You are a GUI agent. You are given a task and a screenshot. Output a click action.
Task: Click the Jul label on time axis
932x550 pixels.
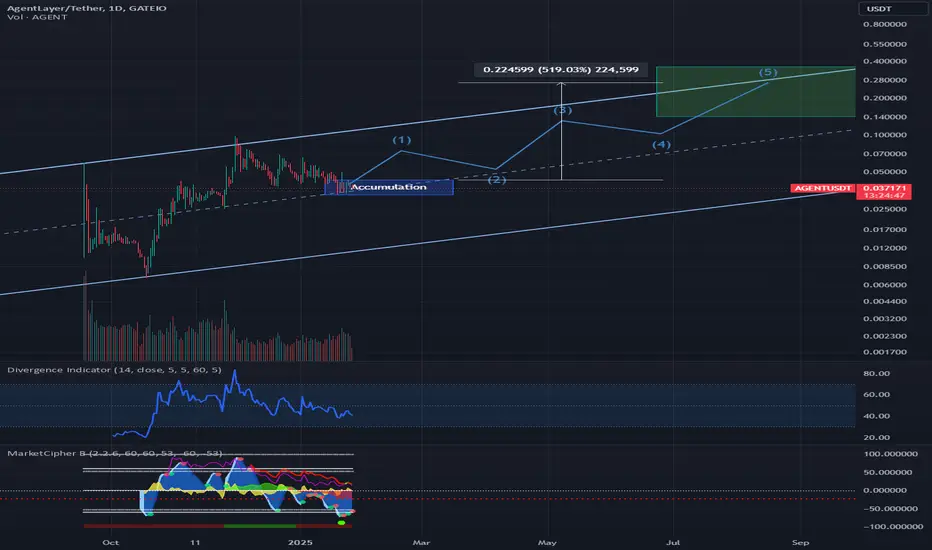[673, 542]
